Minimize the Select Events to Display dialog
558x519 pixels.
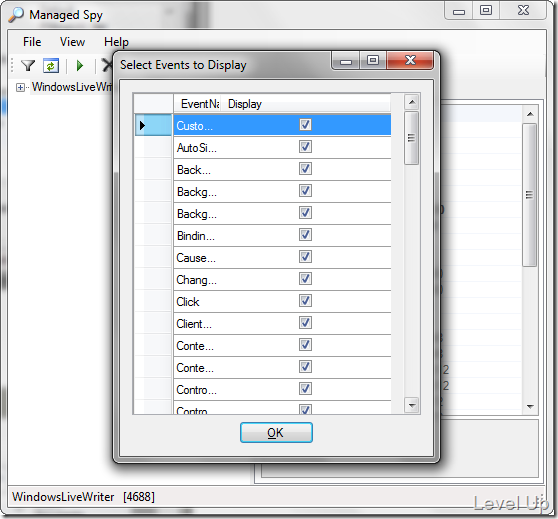click(x=346, y=61)
